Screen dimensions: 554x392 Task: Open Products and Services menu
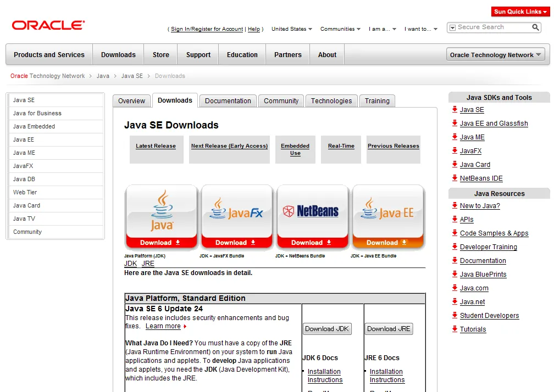[49, 55]
